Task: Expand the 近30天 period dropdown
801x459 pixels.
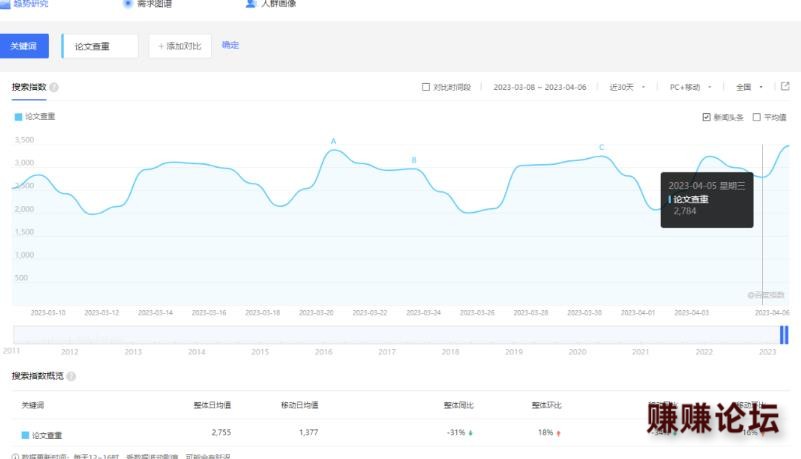Action: (627, 87)
